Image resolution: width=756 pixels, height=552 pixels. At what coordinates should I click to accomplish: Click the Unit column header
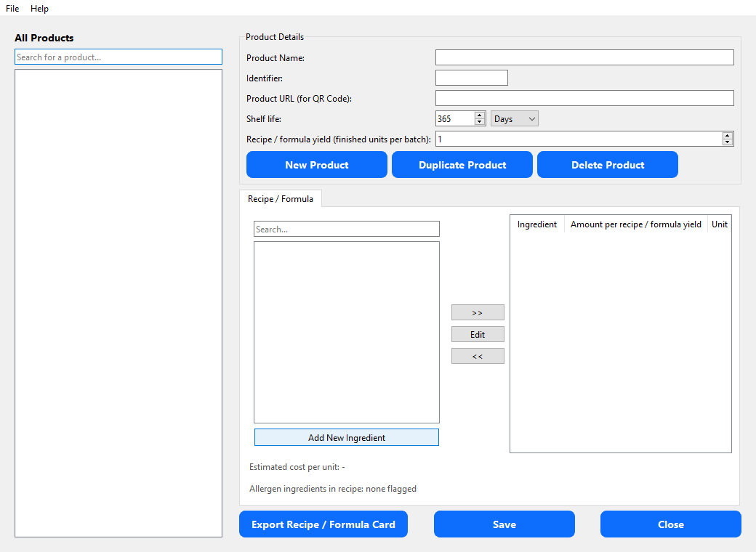click(x=720, y=224)
